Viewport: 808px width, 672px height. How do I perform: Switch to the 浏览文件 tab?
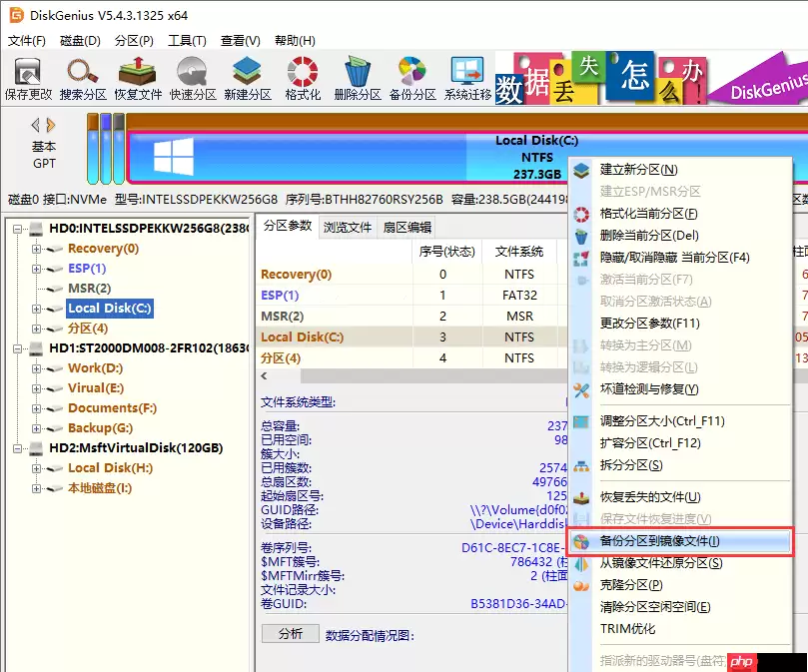click(348, 228)
